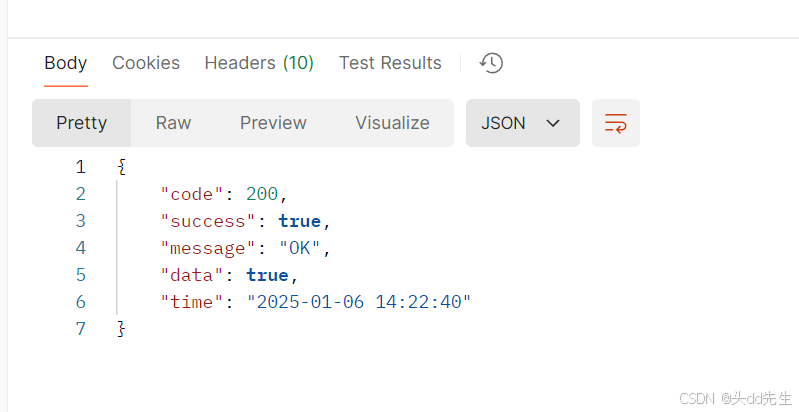Click the "OK" message value
This screenshot has width=799, height=412.
tap(300, 248)
